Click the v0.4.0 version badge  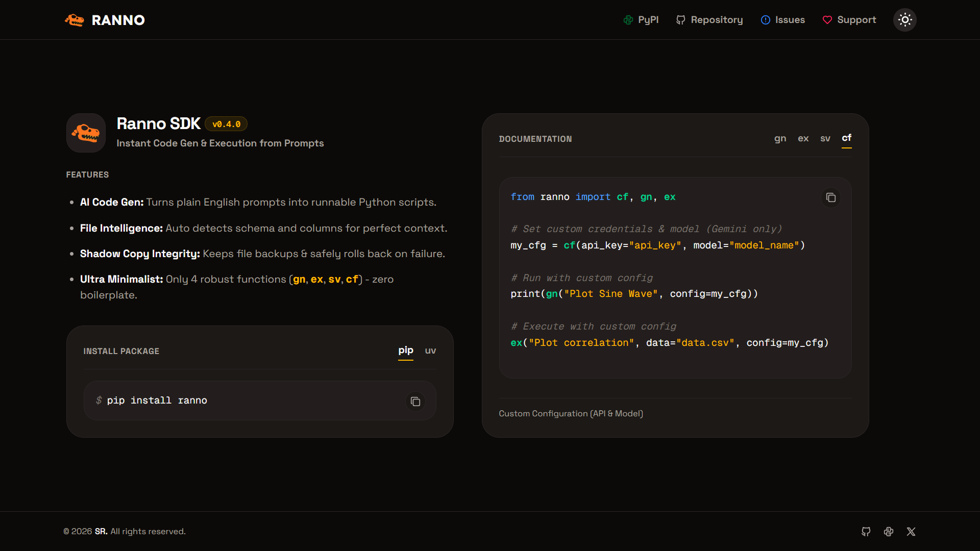point(226,124)
